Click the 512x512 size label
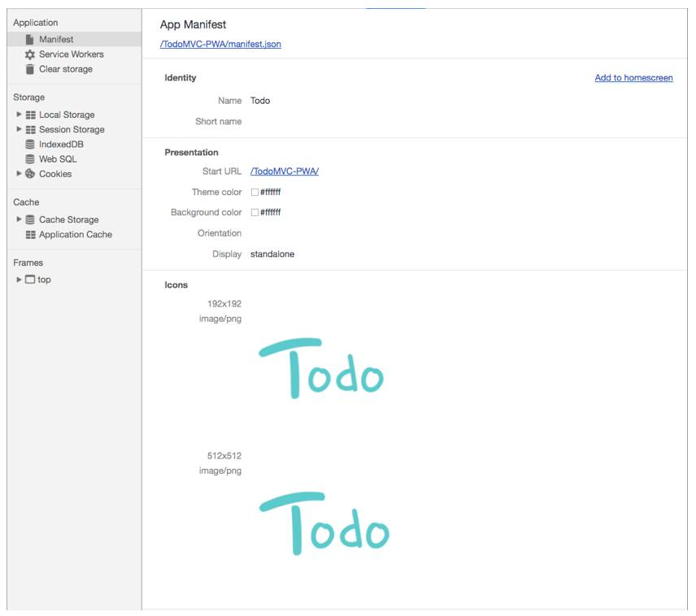Image resolution: width=696 pixels, height=616 pixels. [x=224, y=456]
